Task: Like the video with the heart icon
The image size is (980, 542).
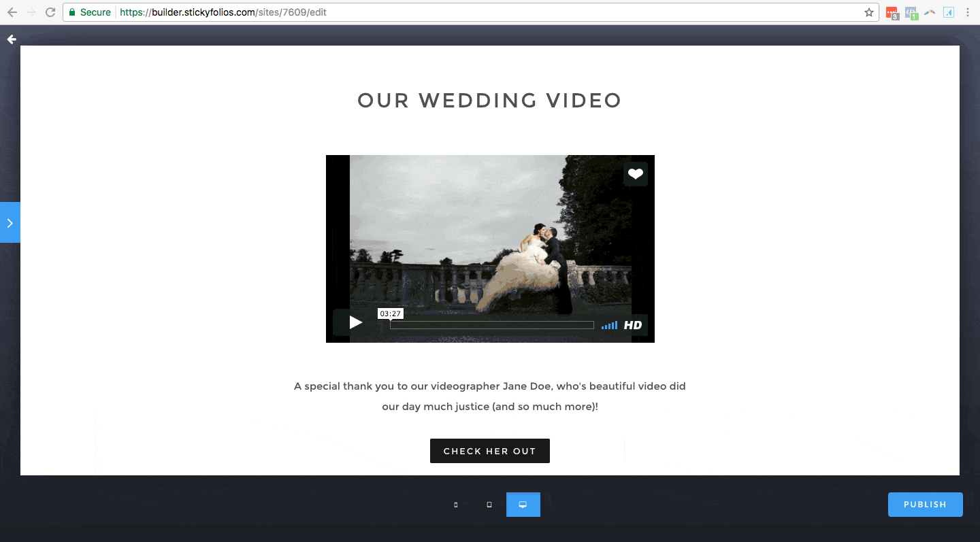Action: (636, 174)
